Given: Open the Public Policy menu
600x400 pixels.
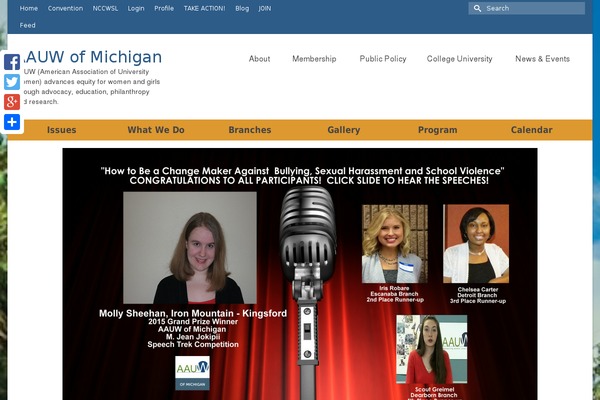Looking at the screenshot, I should pos(383,59).
